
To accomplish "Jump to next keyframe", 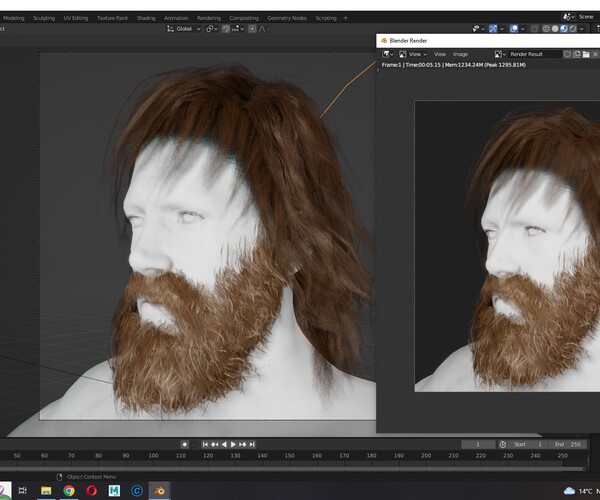I will (x=243, y=445).
